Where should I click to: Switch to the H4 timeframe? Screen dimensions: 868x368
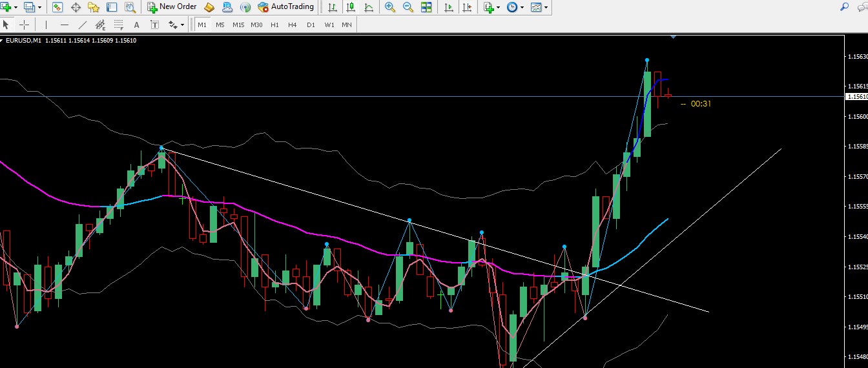point(293,25)
